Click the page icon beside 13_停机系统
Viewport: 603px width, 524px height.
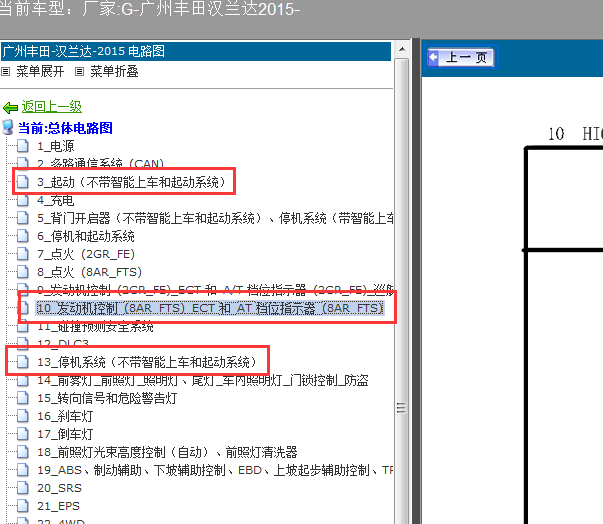point(23,362)
